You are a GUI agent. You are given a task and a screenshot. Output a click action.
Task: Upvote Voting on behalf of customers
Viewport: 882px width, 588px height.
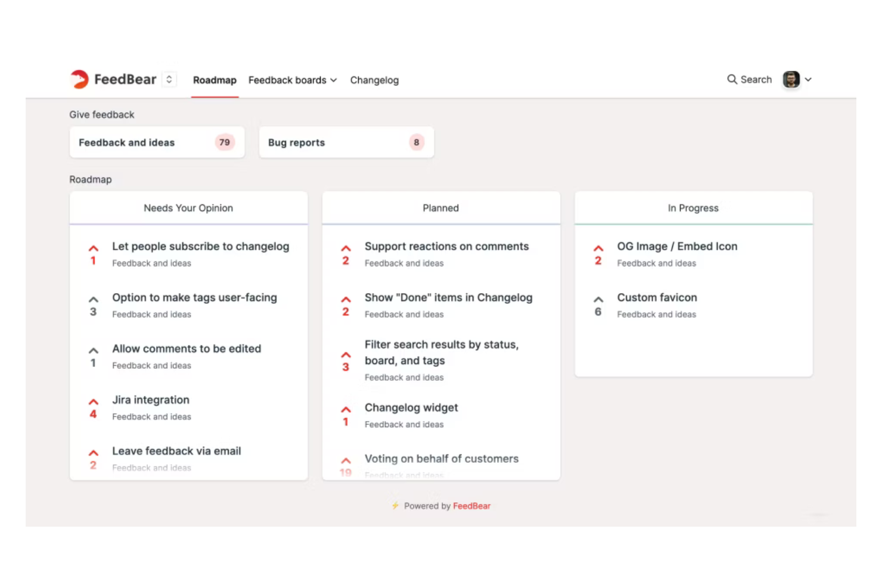(x=346, y=461)
